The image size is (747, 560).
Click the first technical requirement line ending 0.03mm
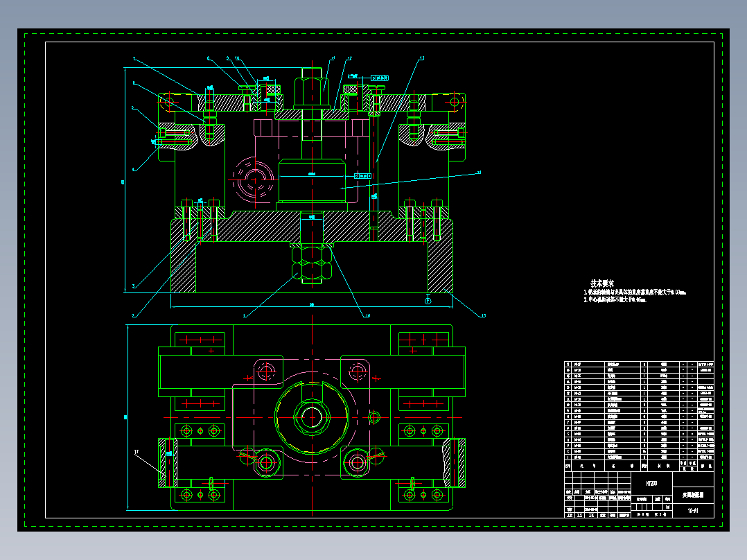(x=635, y=292)
